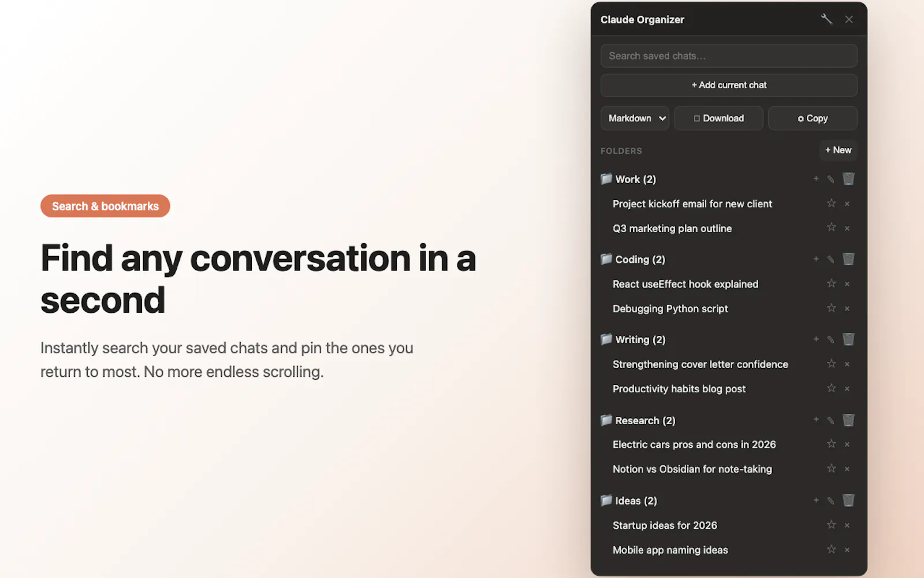The height and width of the screenshot is (578, 924).
Task: Delete the Research folder with trash icon
Action: [x=848, y=420]
